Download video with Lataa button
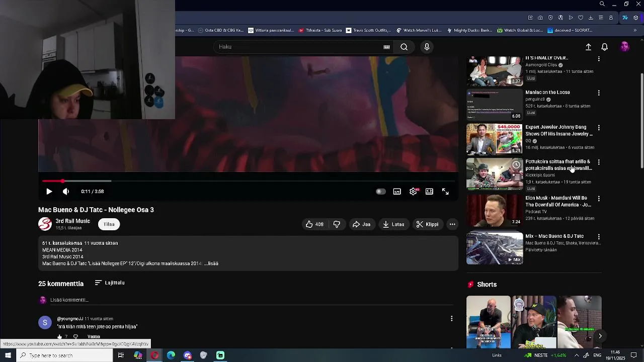This screenshot has height=362, width=644. (393, 224)
